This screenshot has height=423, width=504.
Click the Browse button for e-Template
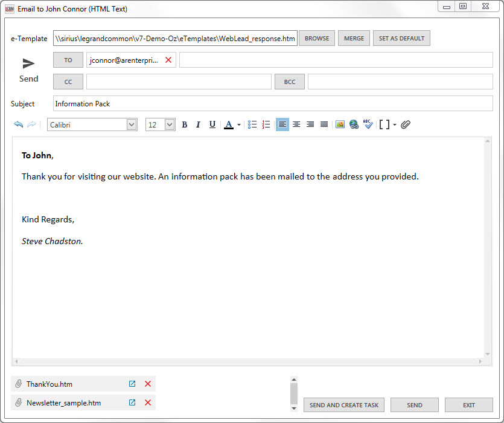click(317, 38)
